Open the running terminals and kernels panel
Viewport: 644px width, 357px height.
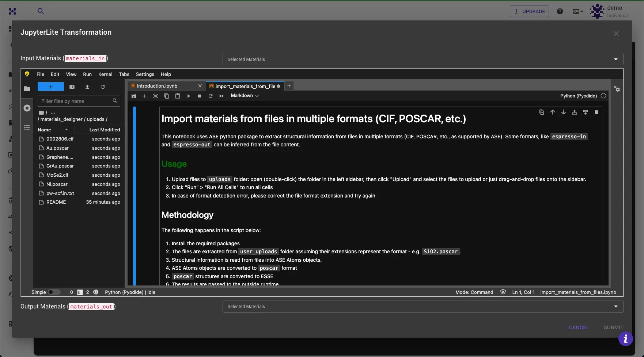(27, 108)
